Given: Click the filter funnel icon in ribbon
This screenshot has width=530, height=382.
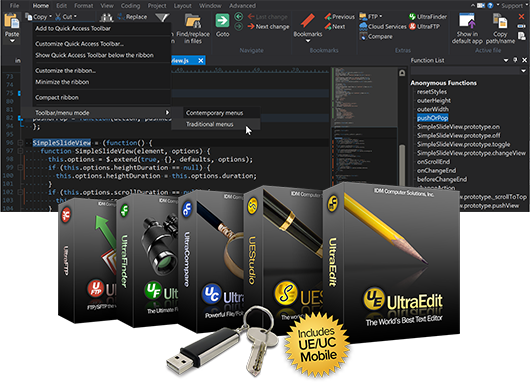Looking at the screenshot, I should click(162, 18).
